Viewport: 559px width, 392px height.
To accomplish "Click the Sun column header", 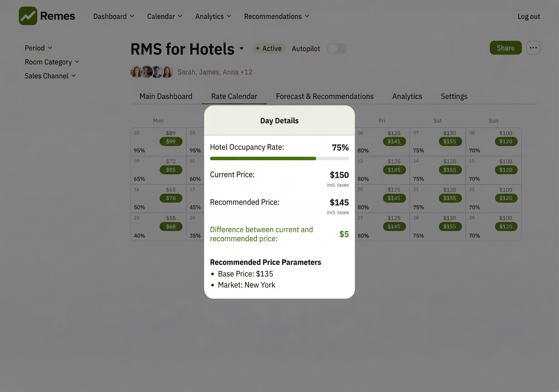I will coord(493,121).
